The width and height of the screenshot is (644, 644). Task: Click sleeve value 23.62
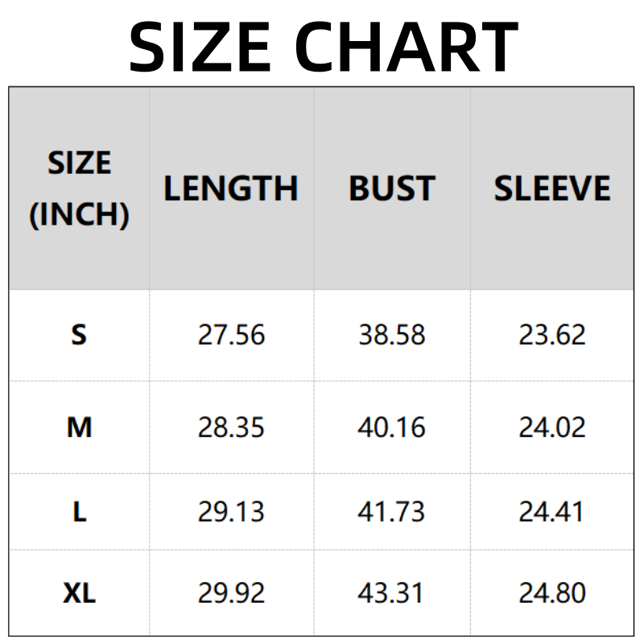[552, 335]
